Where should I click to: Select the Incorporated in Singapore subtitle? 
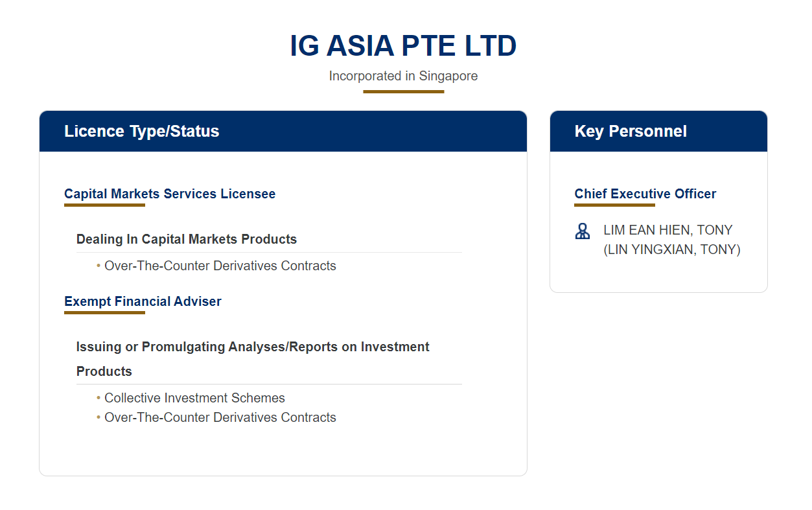[403, 76]
